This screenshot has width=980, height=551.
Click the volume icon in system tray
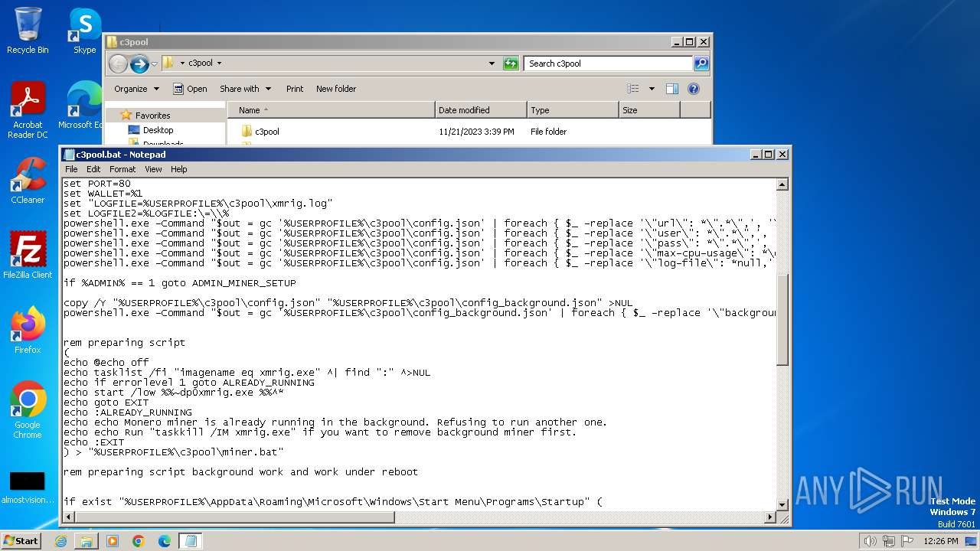coord(870,541)
